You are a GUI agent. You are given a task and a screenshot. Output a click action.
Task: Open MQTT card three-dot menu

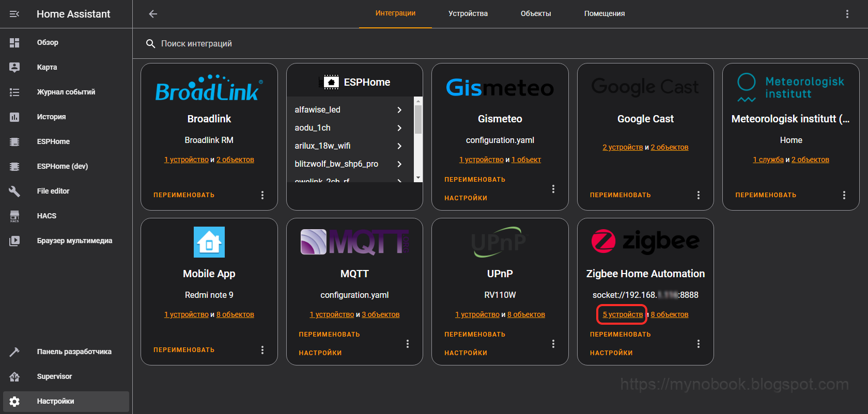click(408, 344)
